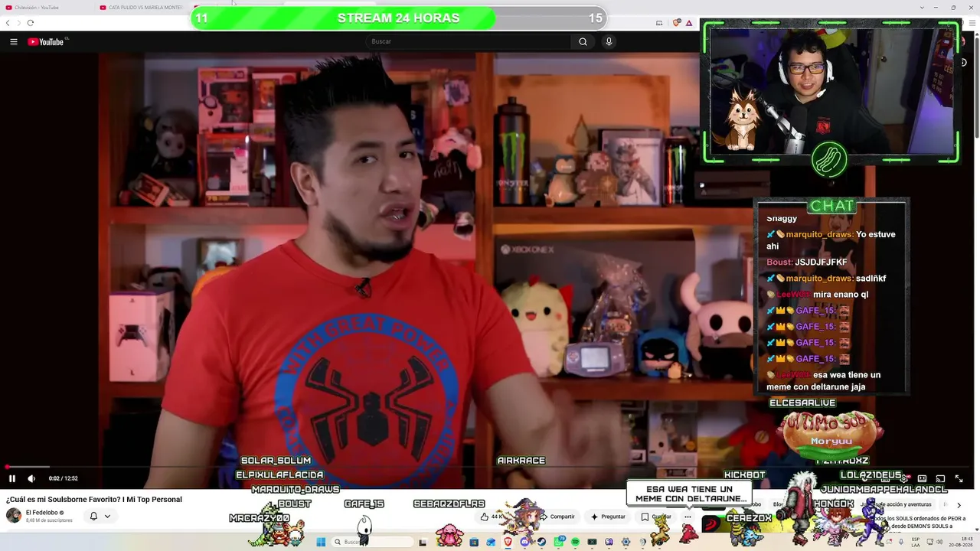Pause the video with the player button
This screenshot has height=551, width=980.
[x=12, y=479]
